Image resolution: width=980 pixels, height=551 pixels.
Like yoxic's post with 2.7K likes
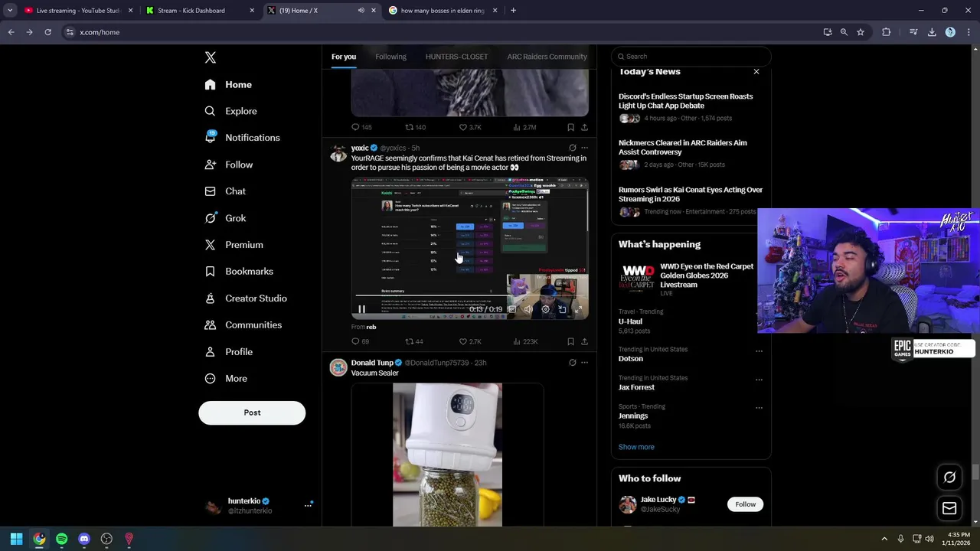pyautogui.click(x=469, y=341)
